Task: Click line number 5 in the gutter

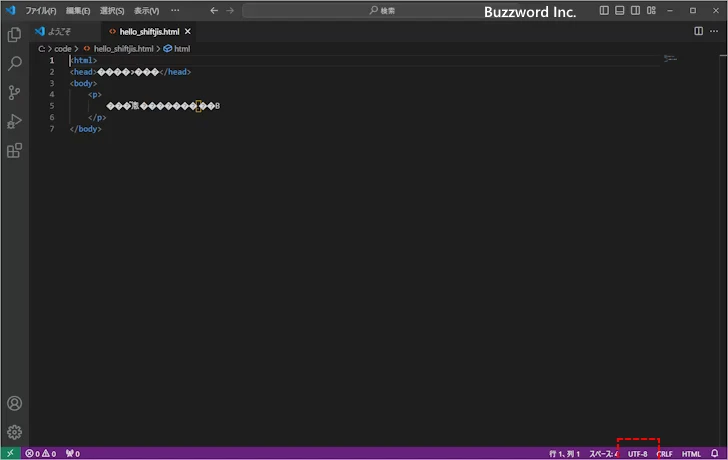Action: (x=52, y=106)
